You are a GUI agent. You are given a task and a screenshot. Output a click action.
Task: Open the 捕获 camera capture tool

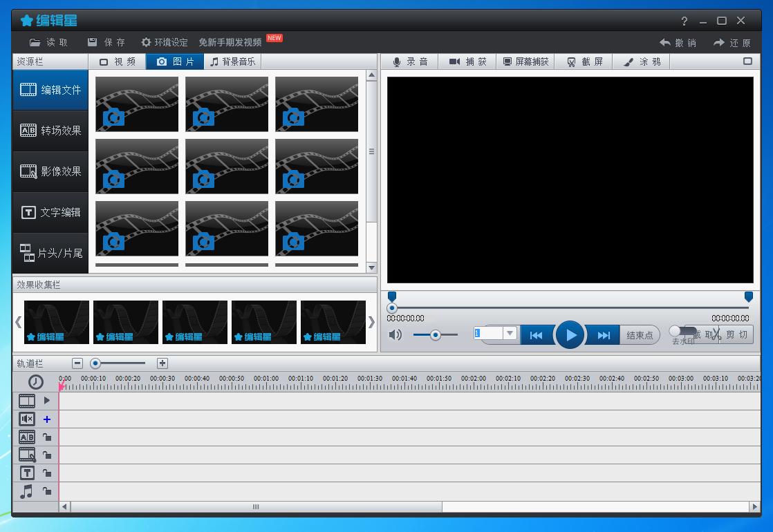pyautogui.click(x=468, y=61)
